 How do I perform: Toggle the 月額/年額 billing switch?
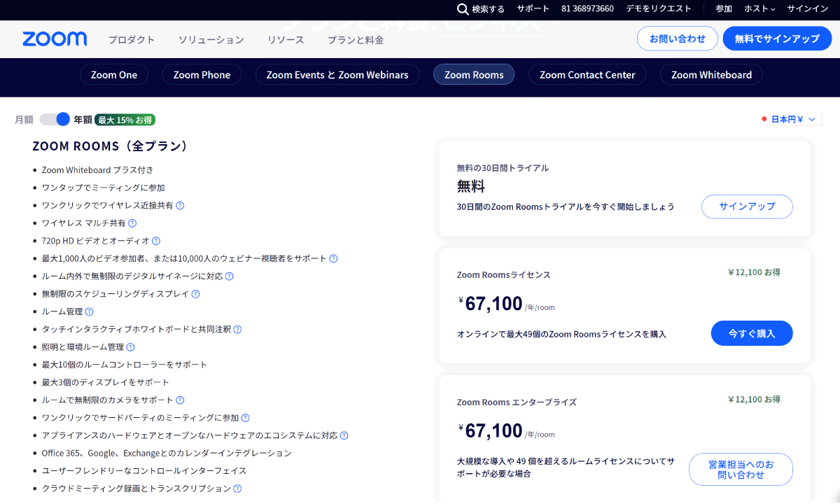point(55,119)
